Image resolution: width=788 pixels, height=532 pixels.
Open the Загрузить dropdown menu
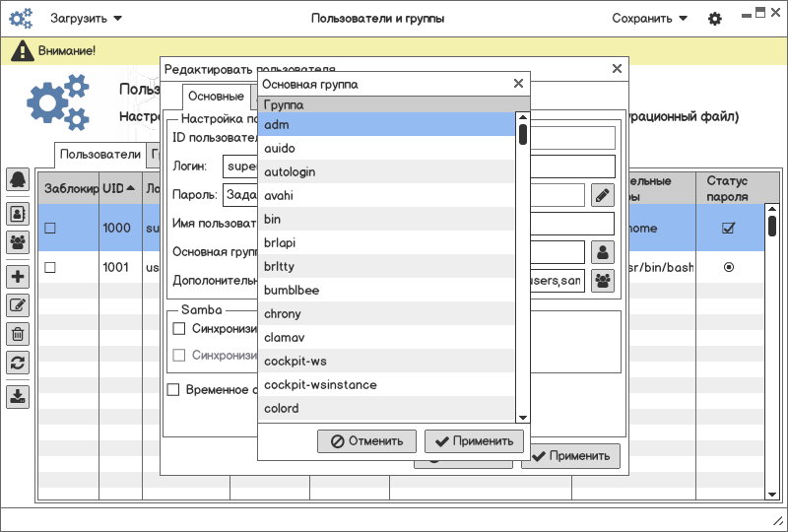87,19
